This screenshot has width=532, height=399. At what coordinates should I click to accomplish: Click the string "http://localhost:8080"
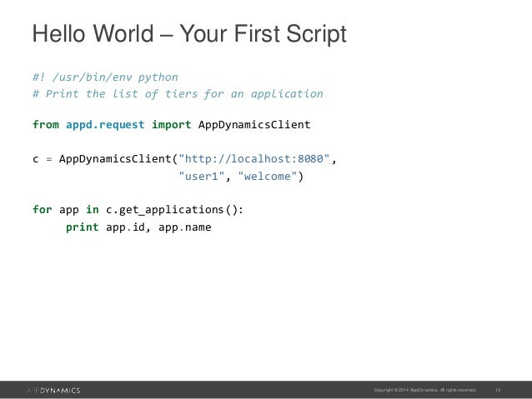pos(254,158)
